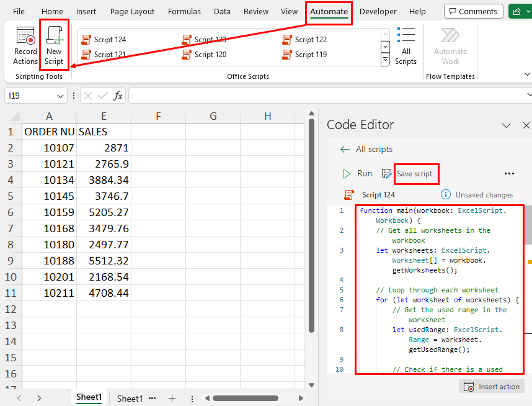Select cell with value 5205.27

[104, 212]
